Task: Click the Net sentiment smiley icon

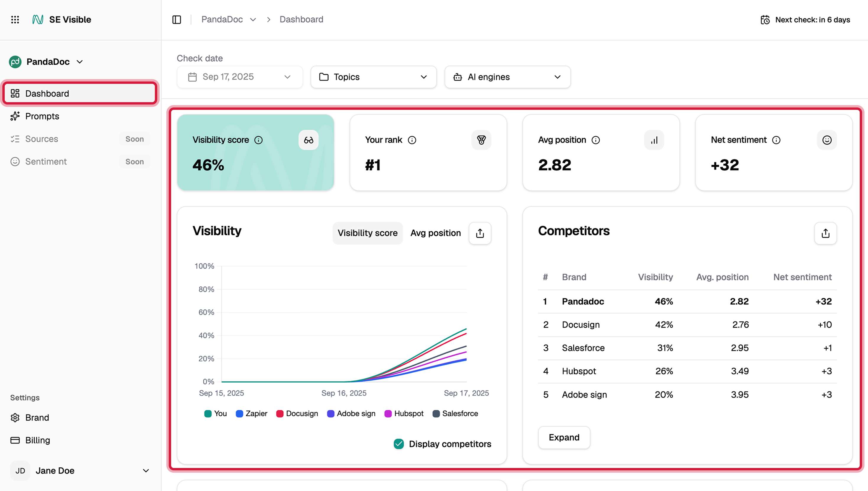Action: pos(827,140)
